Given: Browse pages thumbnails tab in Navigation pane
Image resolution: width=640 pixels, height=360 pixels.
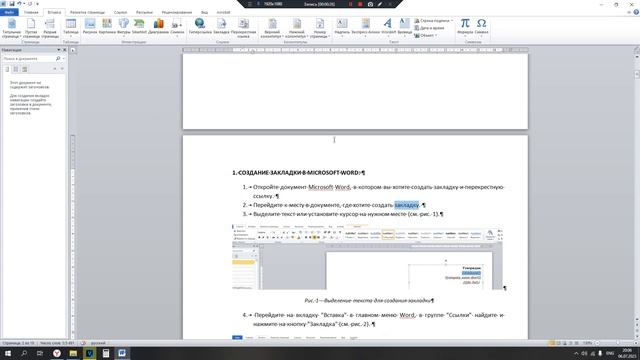Looking at the screenshot, I should coord(16,69).
